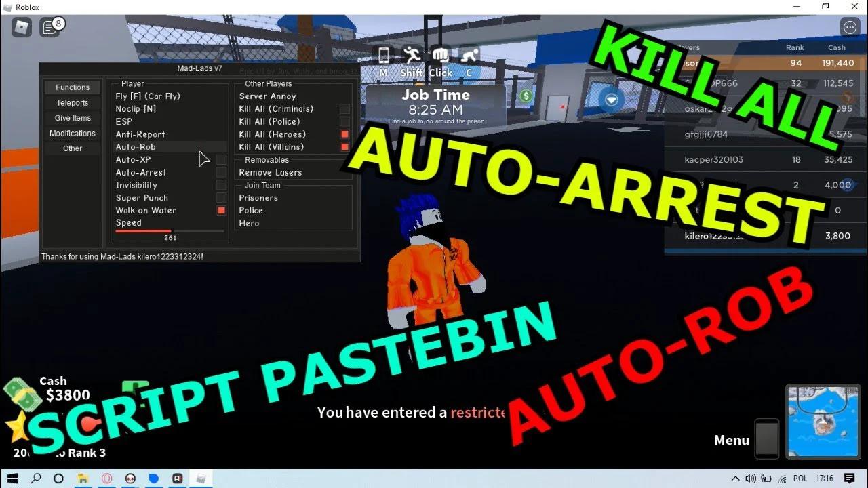Open chat using the notebook icon with badge

click(x=49, y=27)
